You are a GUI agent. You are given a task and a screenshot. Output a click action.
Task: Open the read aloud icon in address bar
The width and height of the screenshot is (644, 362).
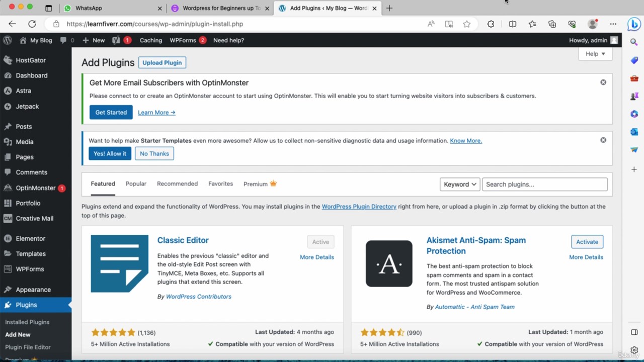point(431,24)
